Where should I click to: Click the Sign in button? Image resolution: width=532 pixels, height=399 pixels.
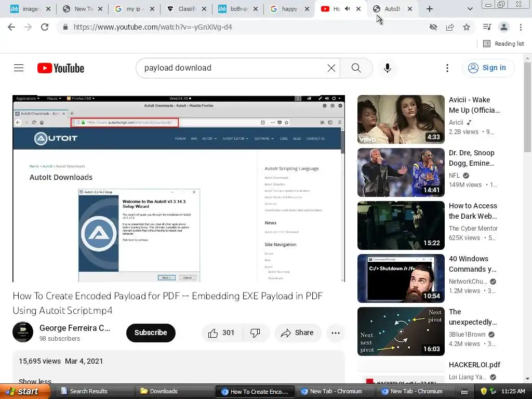[x=488, y=68]
